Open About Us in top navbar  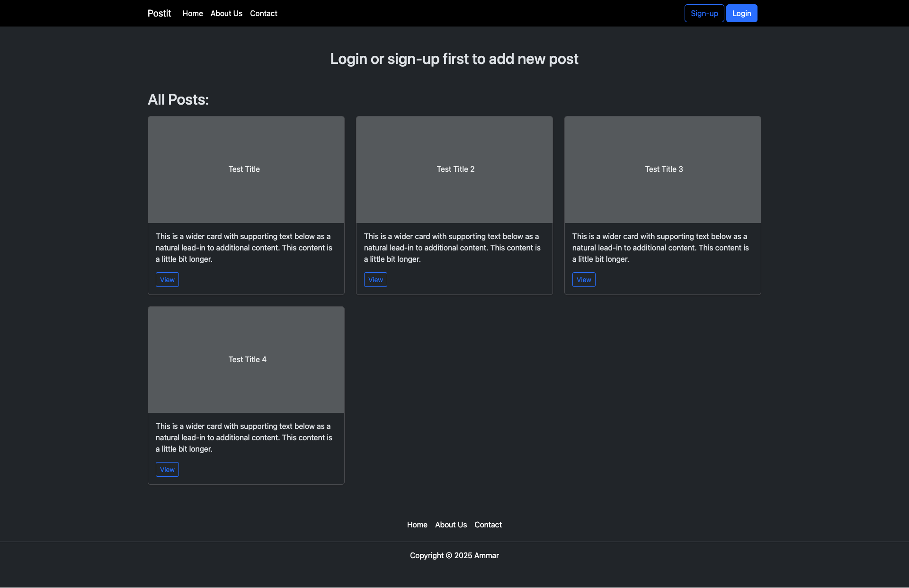point(226,13)
